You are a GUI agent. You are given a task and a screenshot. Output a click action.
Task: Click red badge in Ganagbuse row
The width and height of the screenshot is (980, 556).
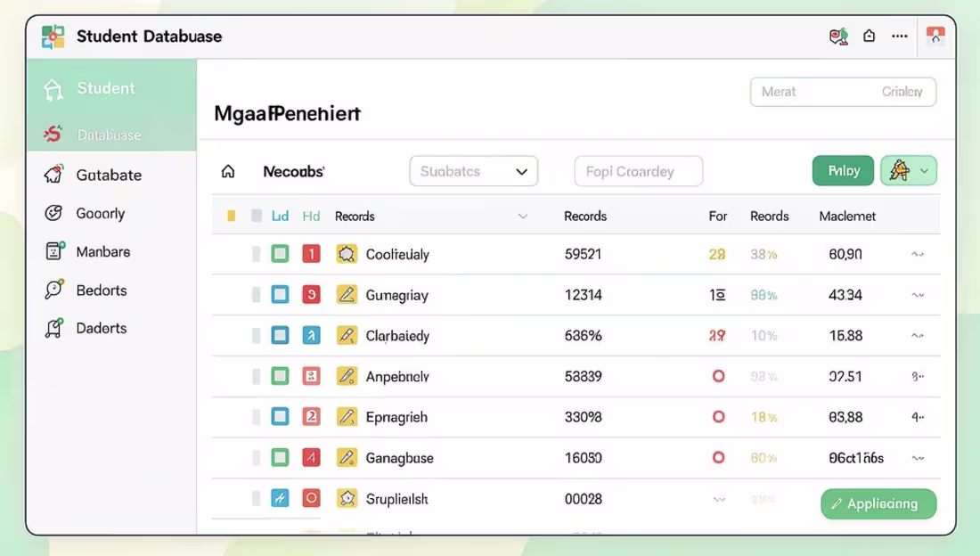(311, 457)
